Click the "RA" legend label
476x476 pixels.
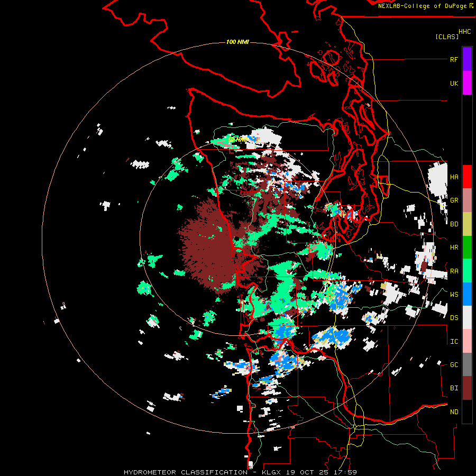click(x=454, y=271)
